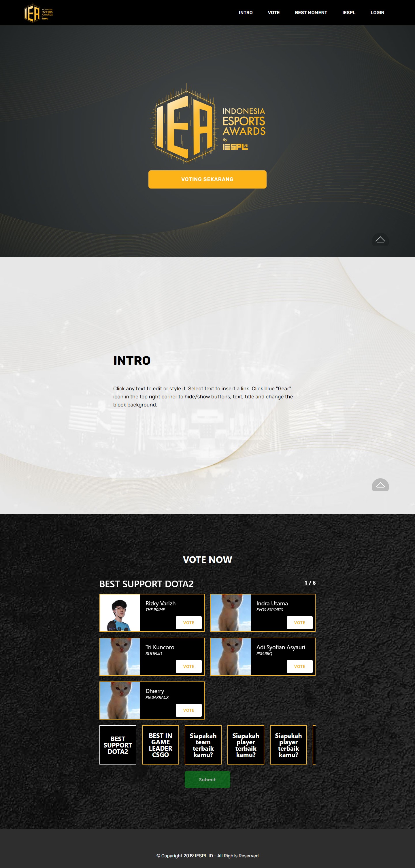Click the INTRO section heading
Viewport: 415px width, 868px height.
coord(132,361)
